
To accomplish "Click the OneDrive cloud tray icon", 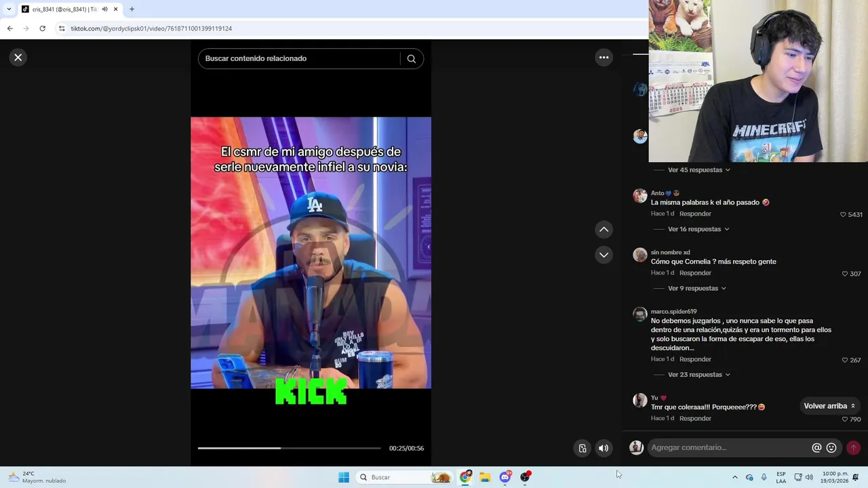I will [x=749, y=477].
